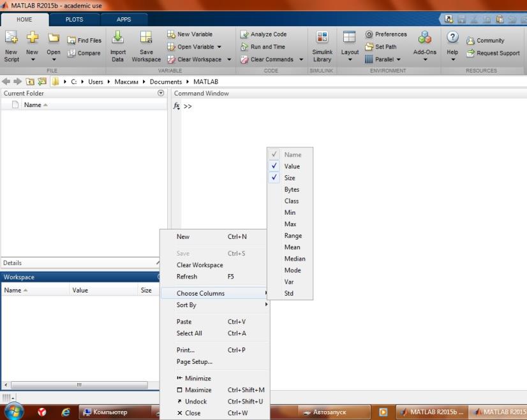The width and height of the screenshot is (527, 420).
Task: Open the Current Folder panel actions menu
Action: pyautogui.click(x=161, y=93)
